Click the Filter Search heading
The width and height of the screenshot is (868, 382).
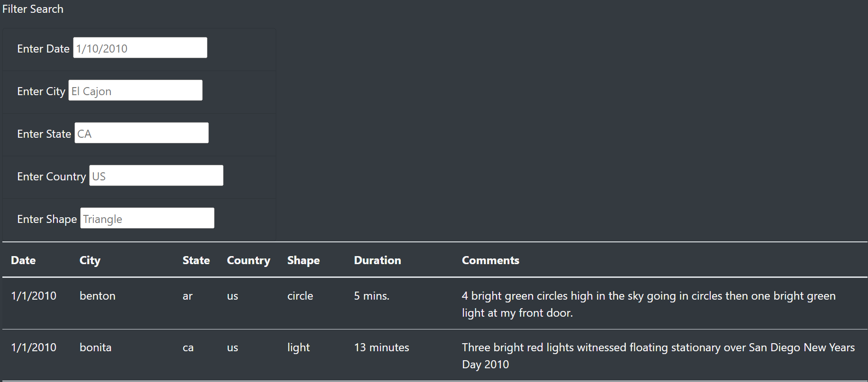point(33,9)
